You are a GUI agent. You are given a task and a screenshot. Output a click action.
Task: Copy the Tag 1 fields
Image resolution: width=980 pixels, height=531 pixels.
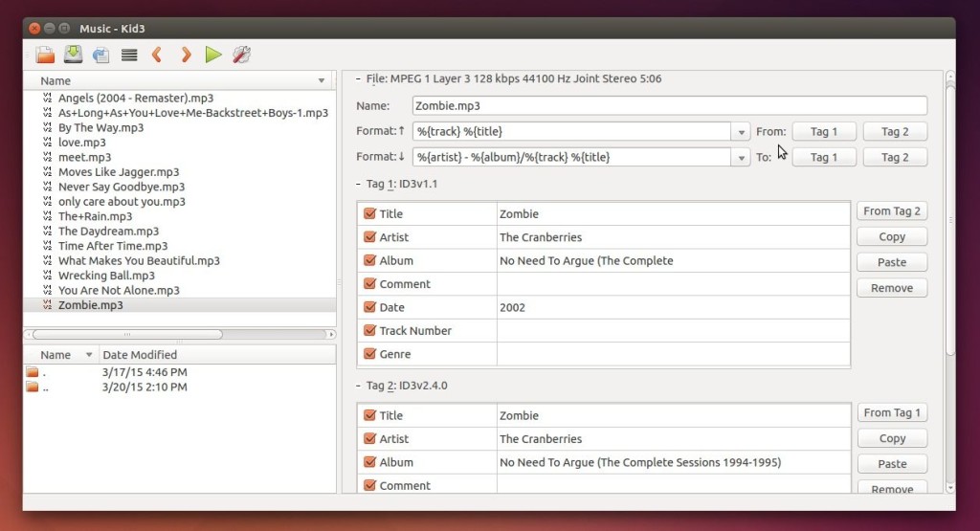pyautogui.click(x=892, y=236)
